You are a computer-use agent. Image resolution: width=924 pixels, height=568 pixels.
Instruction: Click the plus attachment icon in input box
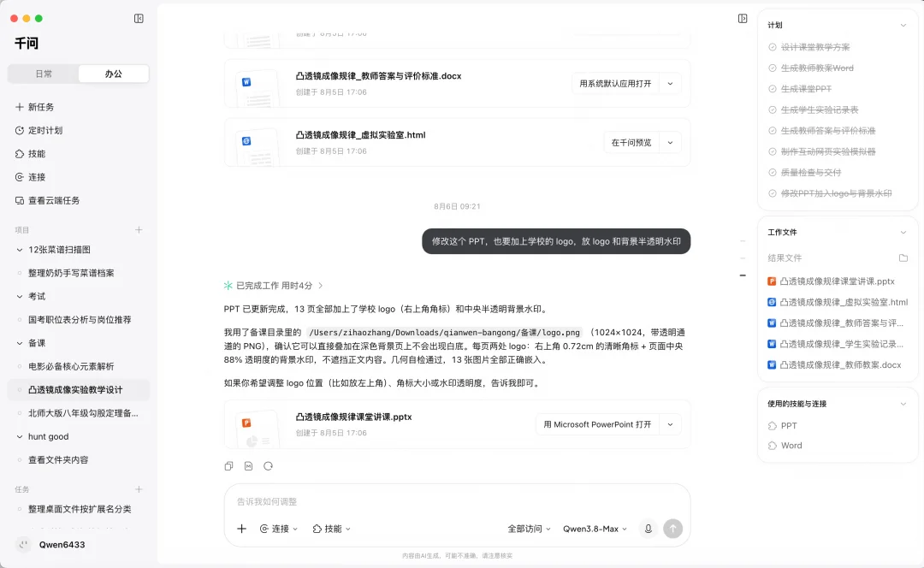click(241, 529)
